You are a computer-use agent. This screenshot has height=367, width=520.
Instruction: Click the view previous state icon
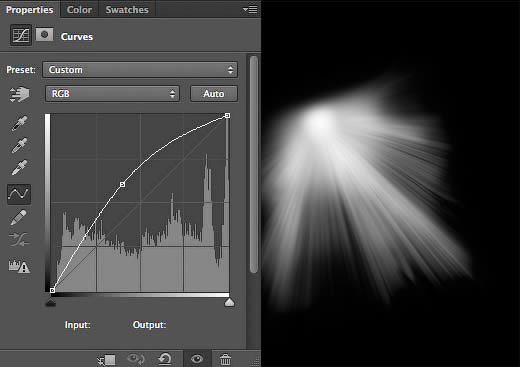pyautogui.click(x=136, y=359)
